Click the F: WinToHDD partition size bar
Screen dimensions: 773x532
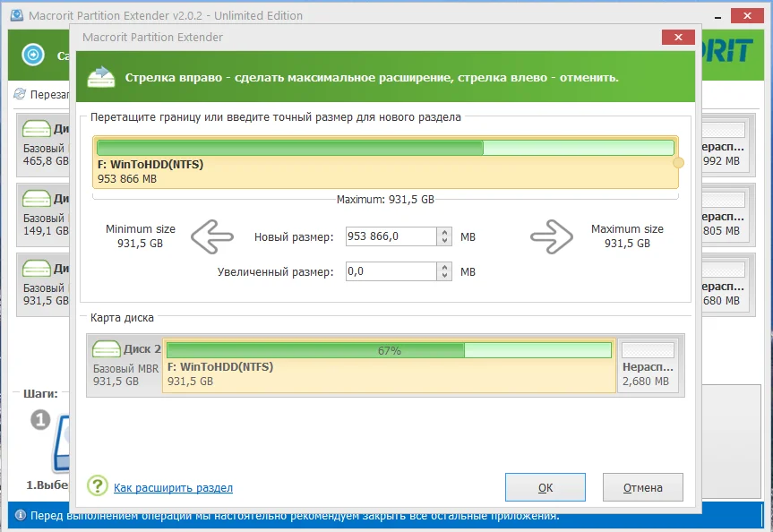click(x=385, y=148)
